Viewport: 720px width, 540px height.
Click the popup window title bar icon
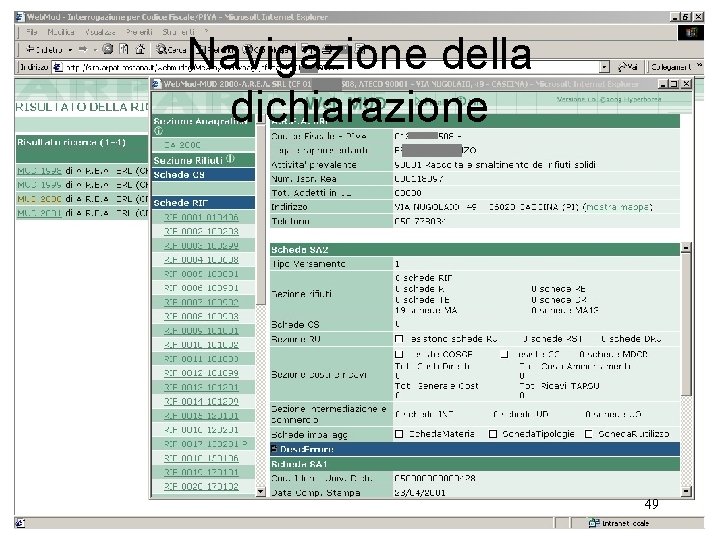(x=156, y=84)
